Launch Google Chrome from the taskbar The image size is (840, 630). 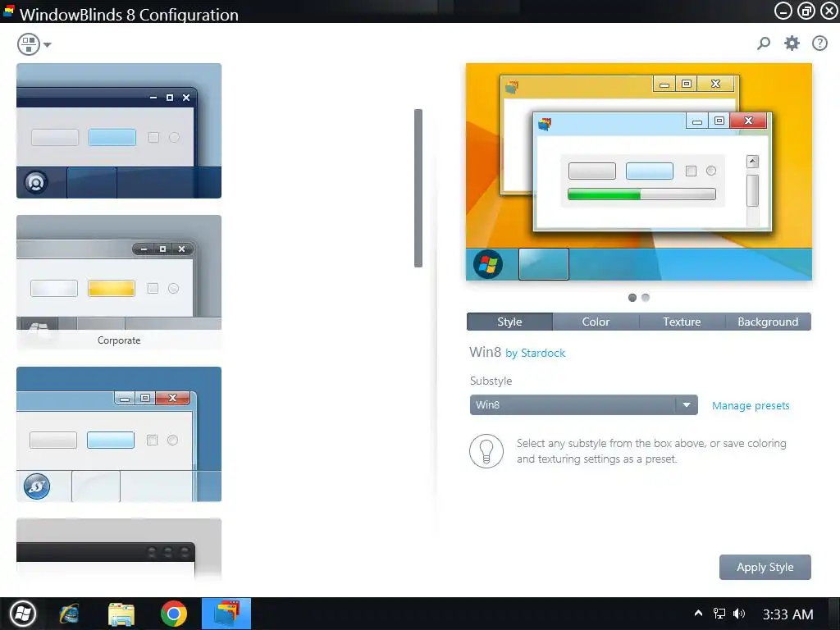coord(174,614)
